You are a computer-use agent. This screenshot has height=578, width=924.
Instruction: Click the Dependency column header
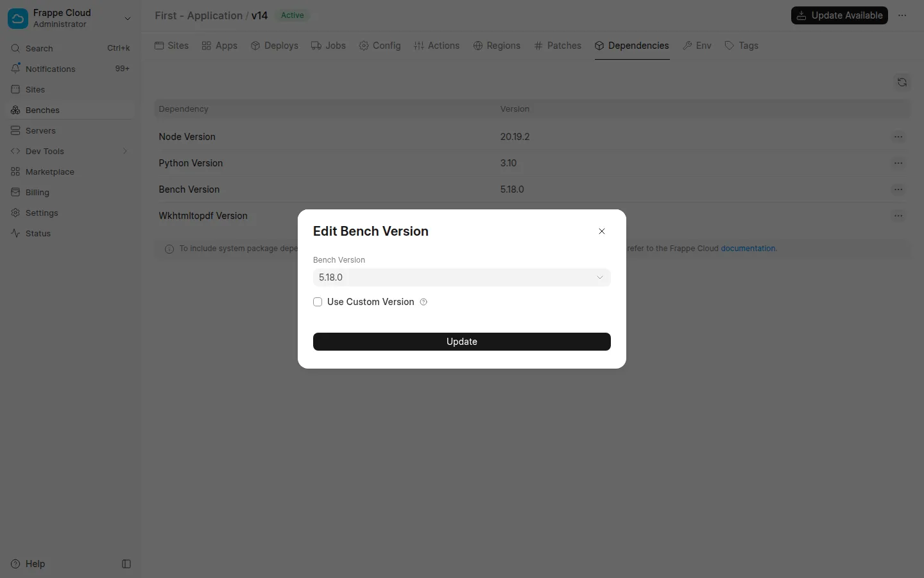(184, 109)
